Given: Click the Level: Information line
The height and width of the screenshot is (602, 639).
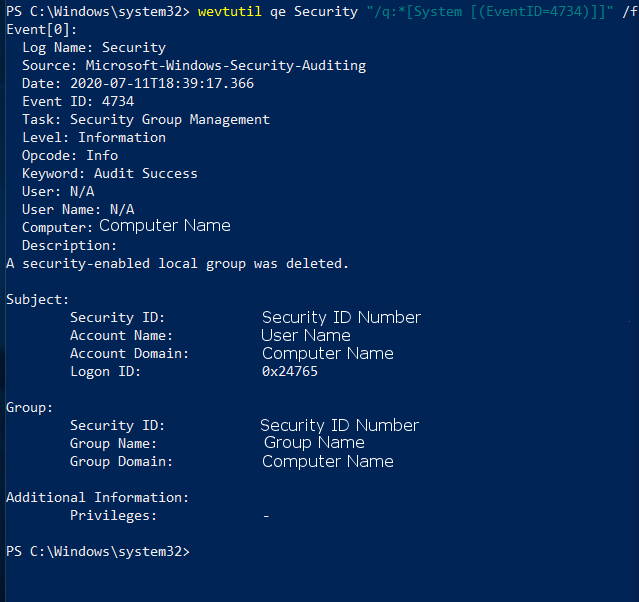Looking at the screenshot, I should click(94, 137).
